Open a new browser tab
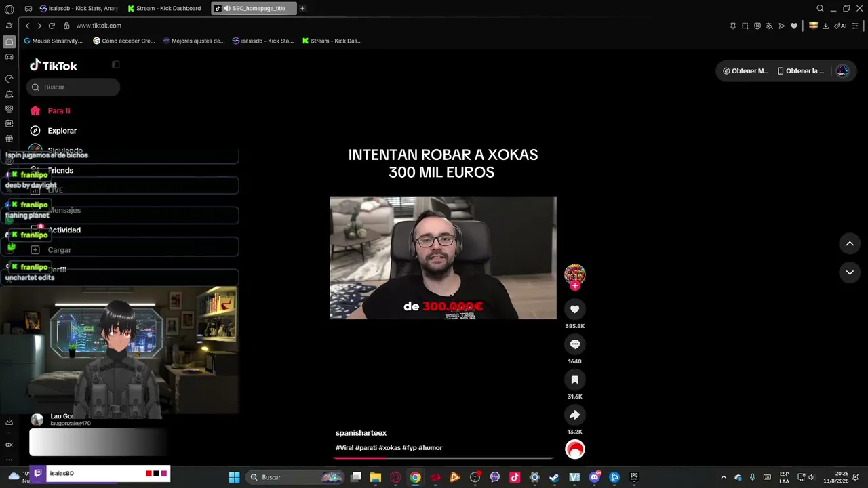This screenshot has height=488, width=868. click(x=302, y=9)
